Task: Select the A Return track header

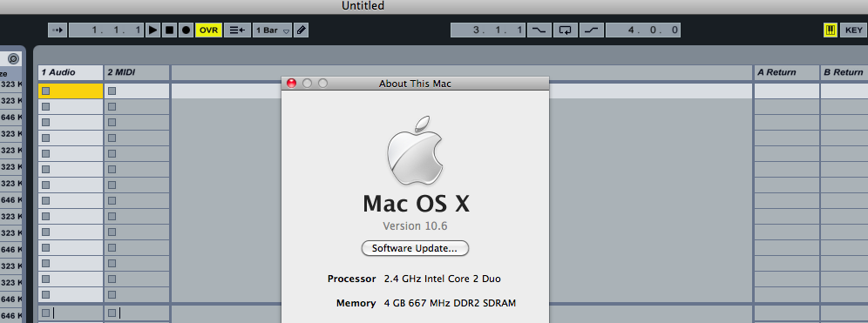Action: (x=786, y=72)
